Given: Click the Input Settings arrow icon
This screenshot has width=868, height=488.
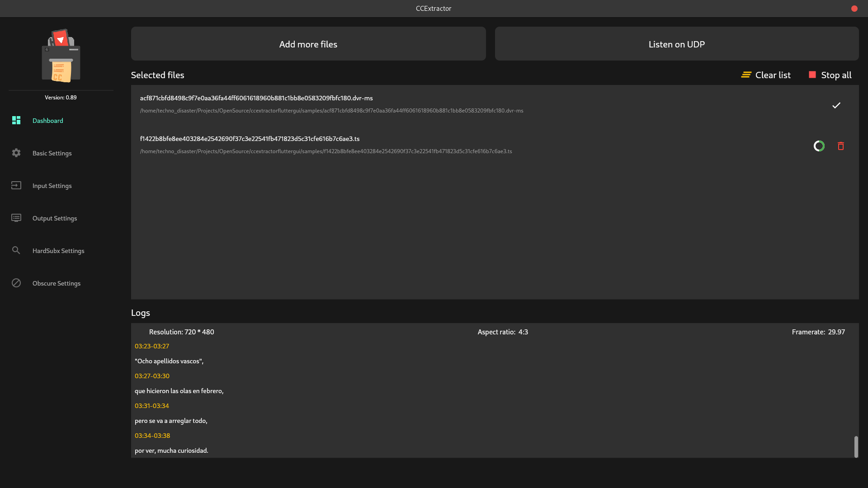Looking at the screenshot, I should pos(16,185).
